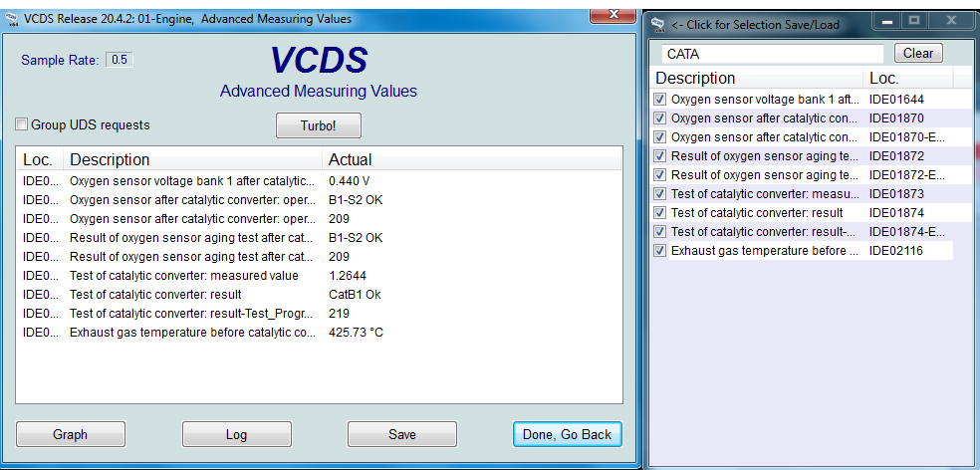Select first Oxygen sensor after catalytic B1-S2 OK

pos(319,200)
